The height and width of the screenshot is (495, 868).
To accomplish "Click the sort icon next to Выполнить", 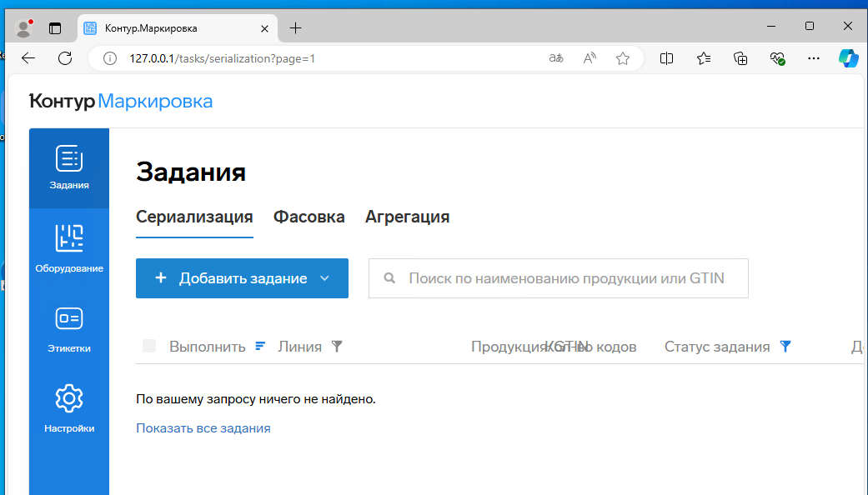I will click(260, 347).
